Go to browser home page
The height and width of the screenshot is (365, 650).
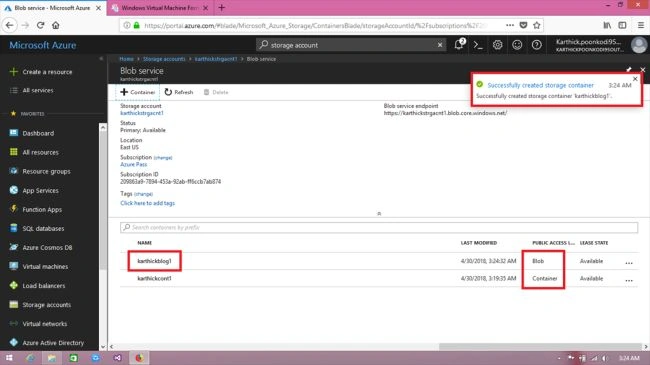pyautogui.click(x=56, y=25)
